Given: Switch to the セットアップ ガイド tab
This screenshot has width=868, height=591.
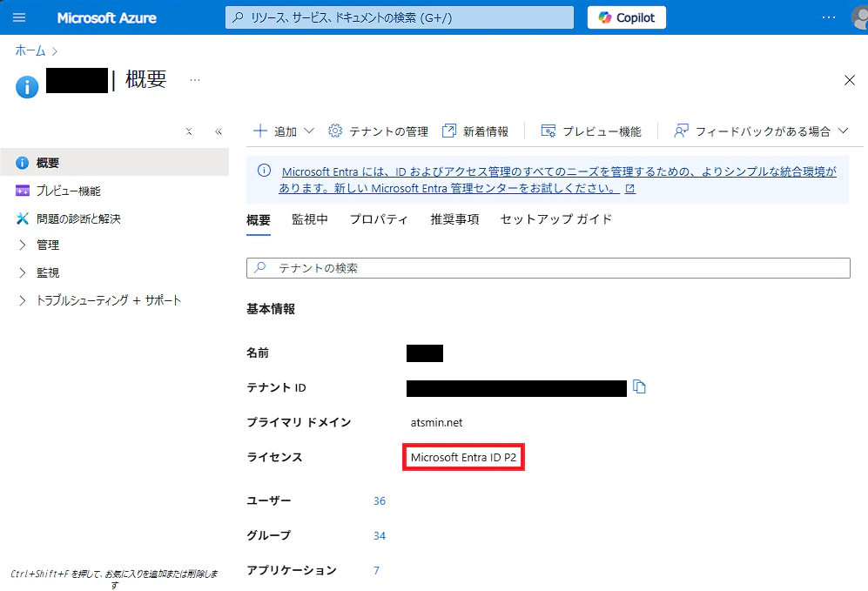Looking at the screenshot, I should [x=555, y=219].
